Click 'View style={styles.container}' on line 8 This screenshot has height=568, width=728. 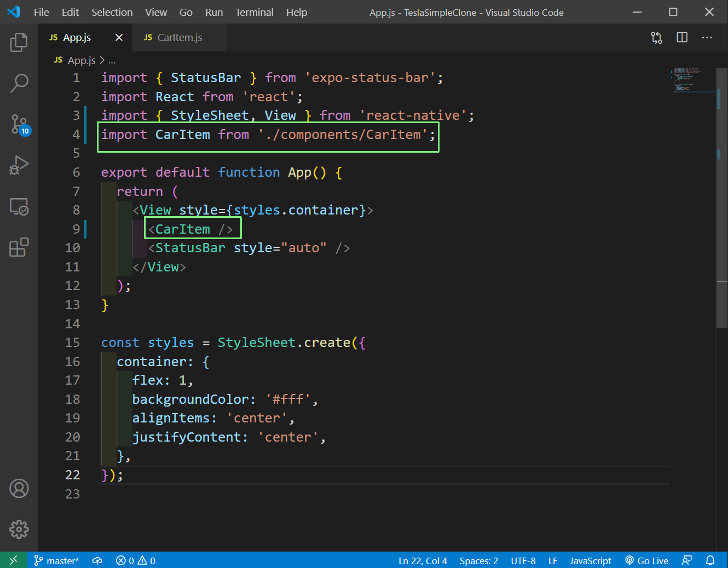tap(253, 210)
